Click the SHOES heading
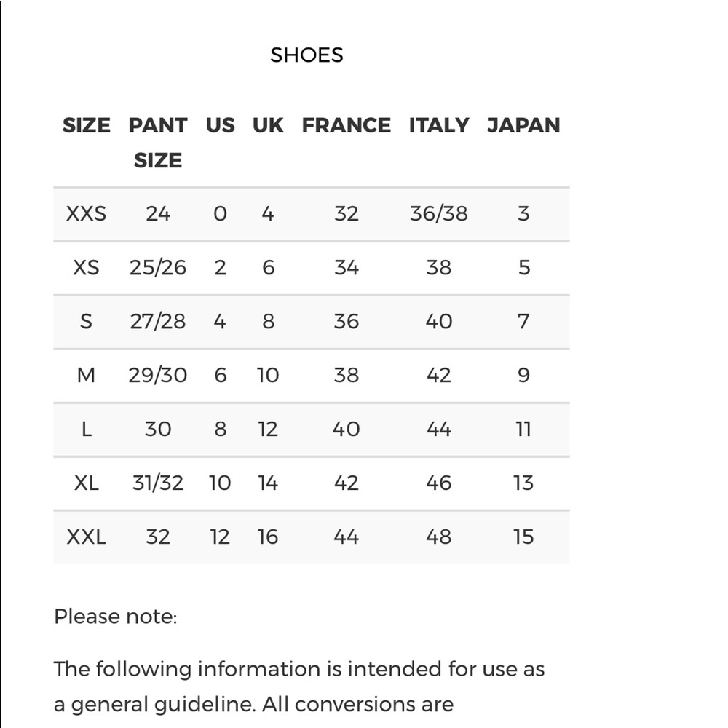Screen dimensions: 728x728 tap(306, 55)
